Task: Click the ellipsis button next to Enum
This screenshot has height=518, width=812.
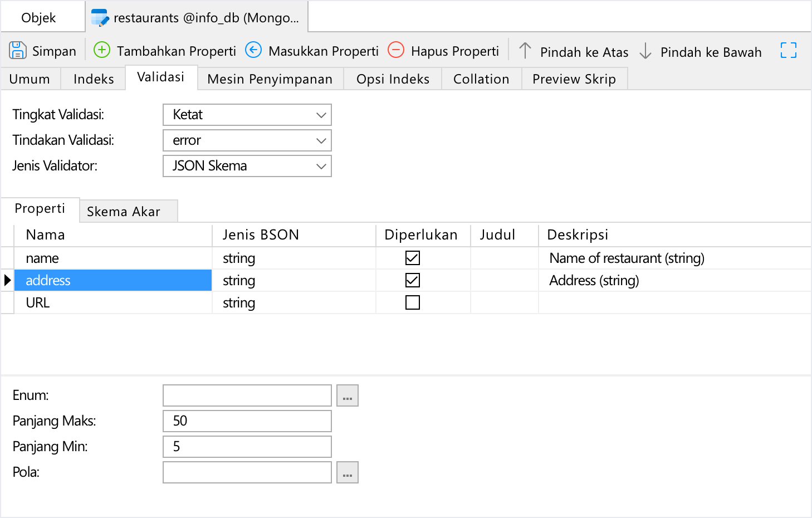Action: click(x=348, y=396)
